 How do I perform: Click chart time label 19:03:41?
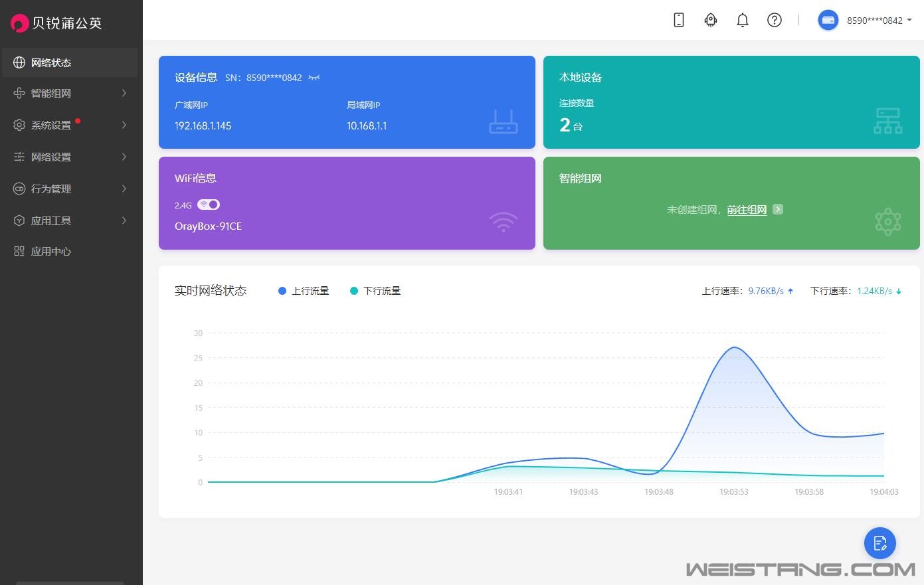508,492
